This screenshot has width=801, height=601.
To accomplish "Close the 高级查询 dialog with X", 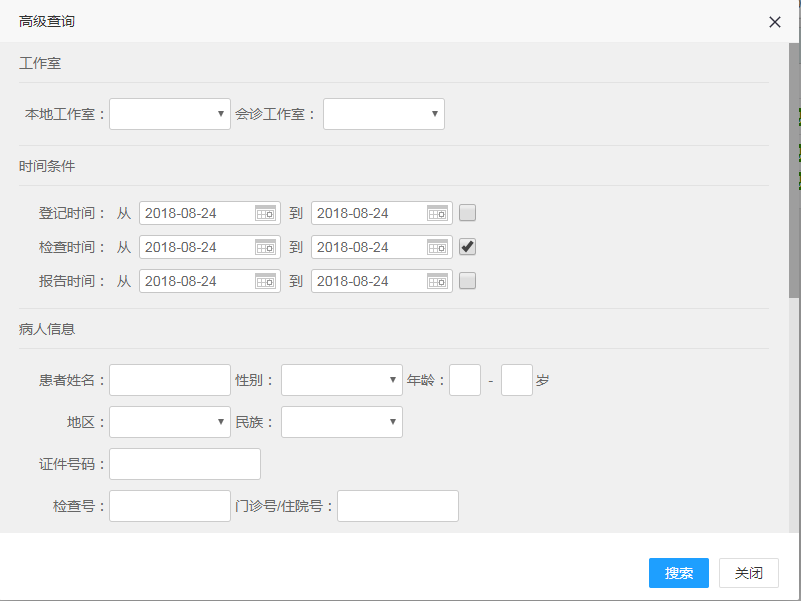I will [x=775, y=22].
